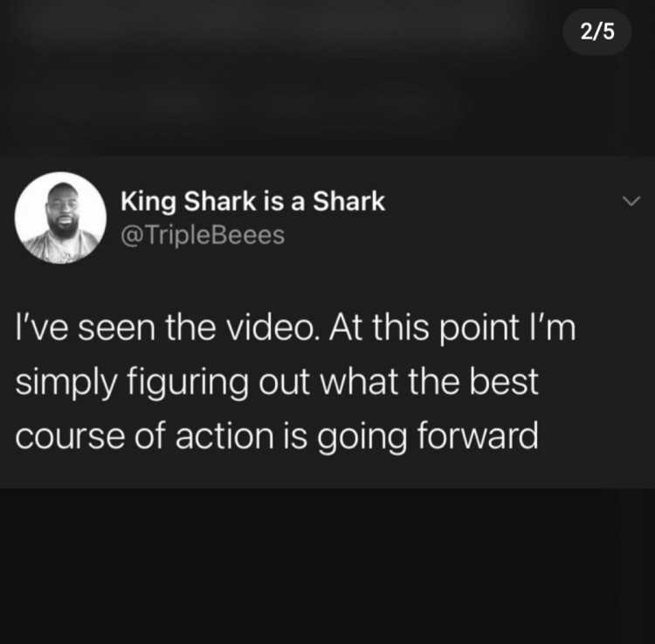Click the word "forward" ending the tweet
655x644 pixels.
point(478,435)
